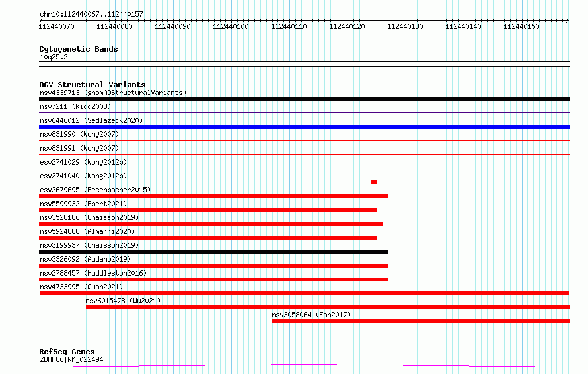Click variant label esv2741029 (Wong2012b)
This screenshot has height=374, width=588.
[x=83, y=162]
